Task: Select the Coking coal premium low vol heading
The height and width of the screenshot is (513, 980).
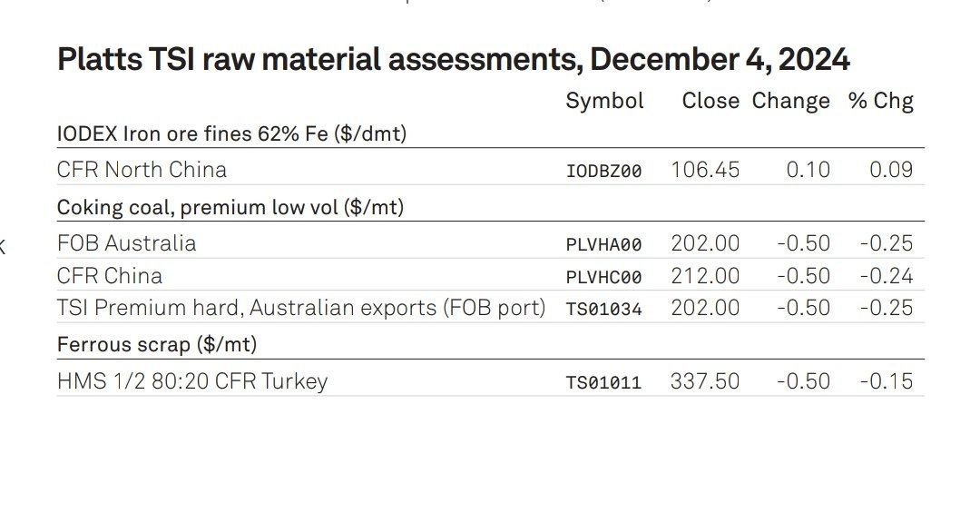Action: (230, 207)
